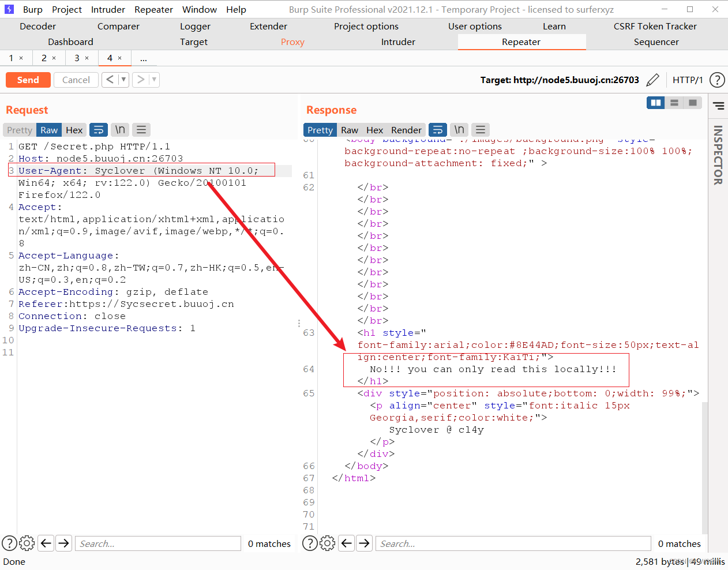Switch Response view to Raw
The image size is (728, 570).
point(350,130)
